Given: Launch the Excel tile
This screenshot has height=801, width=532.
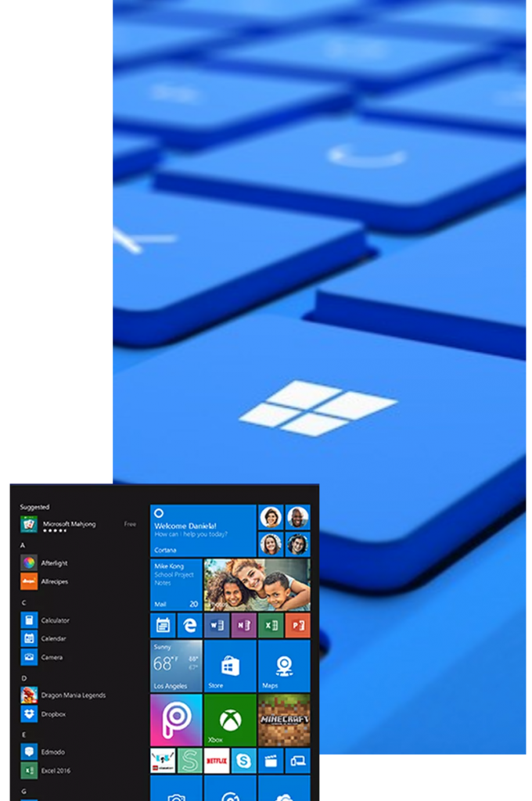Looking at the screenshot, I should click(271, 625).
